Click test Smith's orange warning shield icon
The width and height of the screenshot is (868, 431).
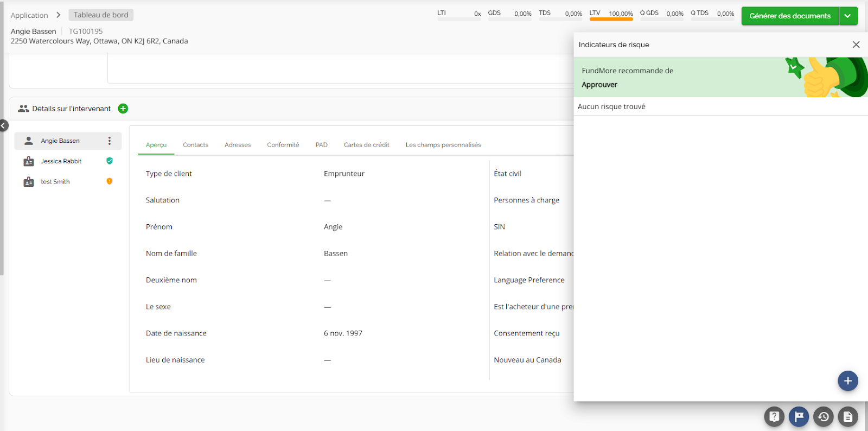click(110, 181)
